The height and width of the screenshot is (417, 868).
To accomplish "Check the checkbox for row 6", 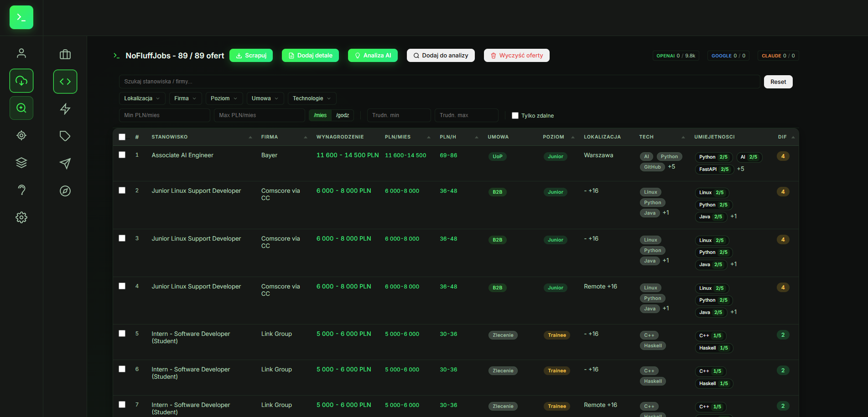I will pyautogui.click(x=122, y=369).
